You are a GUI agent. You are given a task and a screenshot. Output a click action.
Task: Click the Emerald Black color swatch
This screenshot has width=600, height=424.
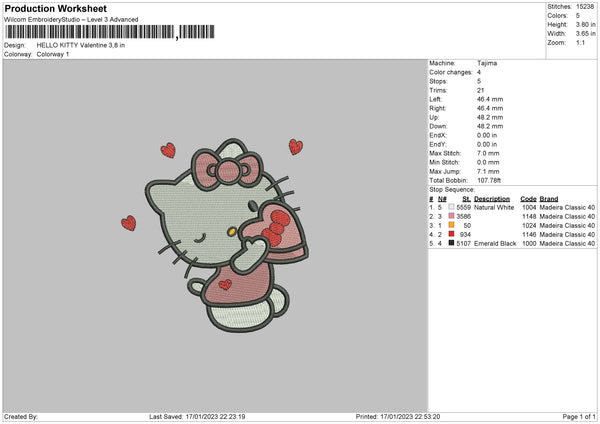452,243
